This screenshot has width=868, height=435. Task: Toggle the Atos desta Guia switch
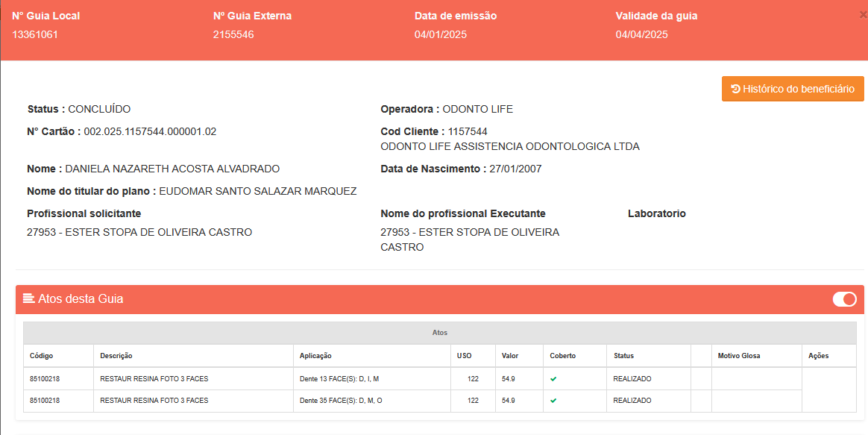point(844,299)
